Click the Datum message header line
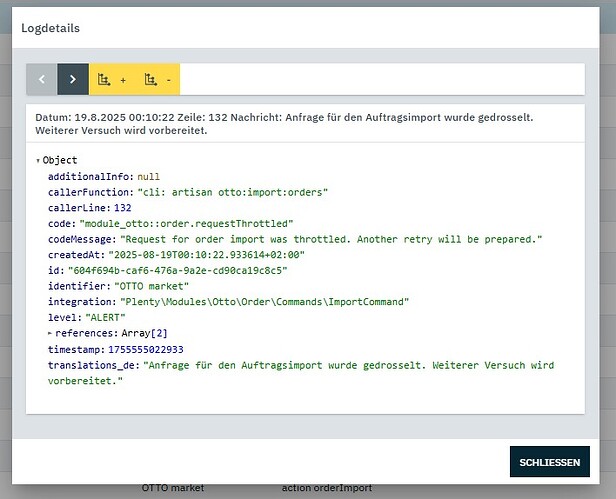616x499 pixels. pyautogui.click(x=284, y=124)
